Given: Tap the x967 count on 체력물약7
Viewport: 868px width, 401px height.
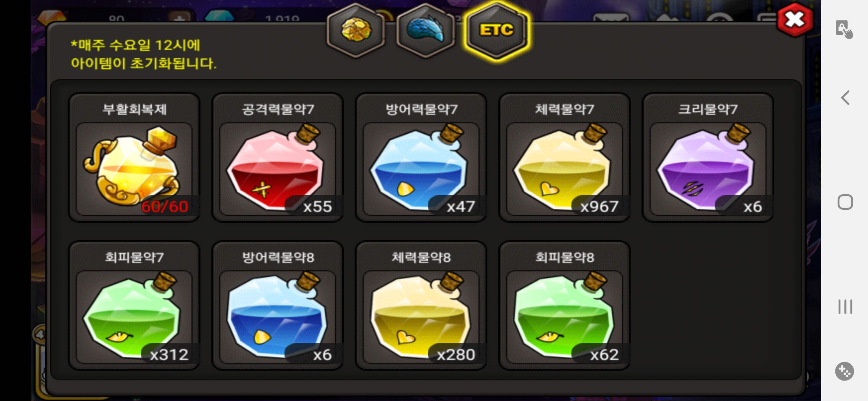Looking at the screenshot, I should pos(599,206).
